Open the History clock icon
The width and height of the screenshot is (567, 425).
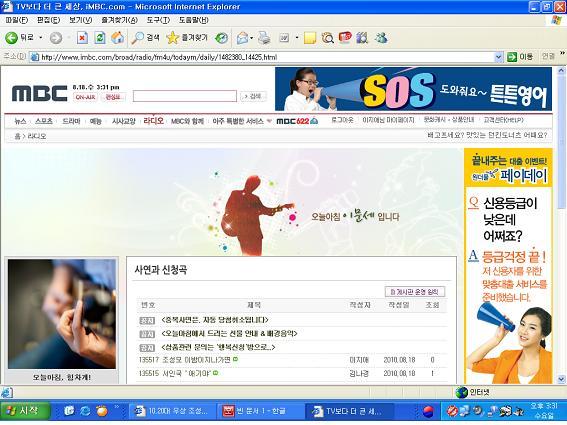(x=221, y=38)
